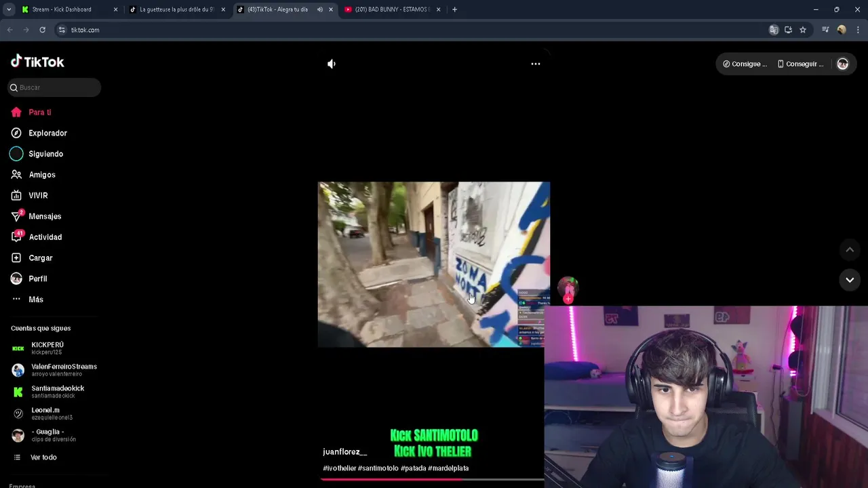Open ValenFerreiroStreams account
868x488 pixels.
55,370
